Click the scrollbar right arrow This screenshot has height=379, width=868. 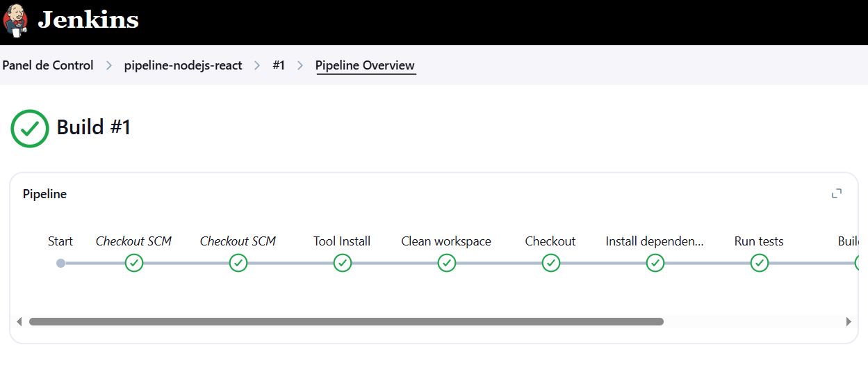849,321
